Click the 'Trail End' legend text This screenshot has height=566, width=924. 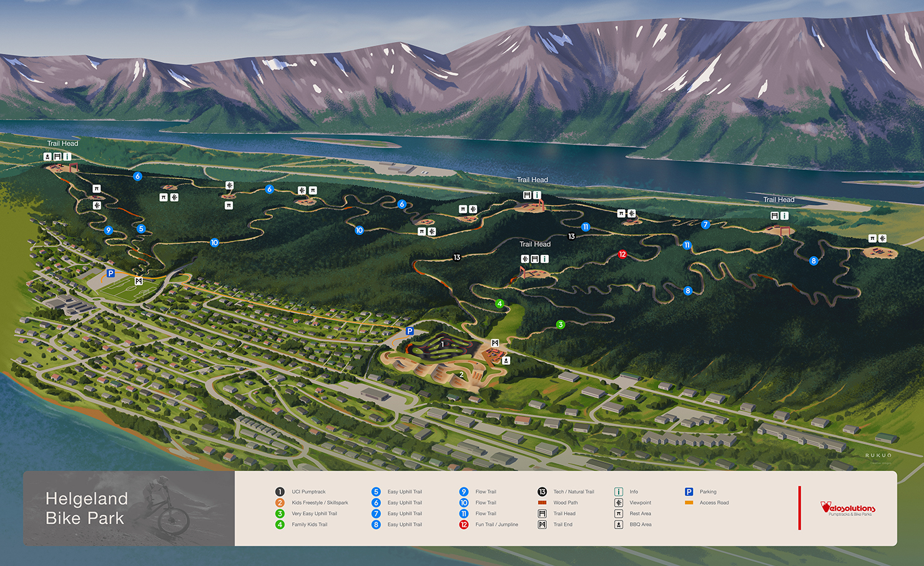coord(563,524)
